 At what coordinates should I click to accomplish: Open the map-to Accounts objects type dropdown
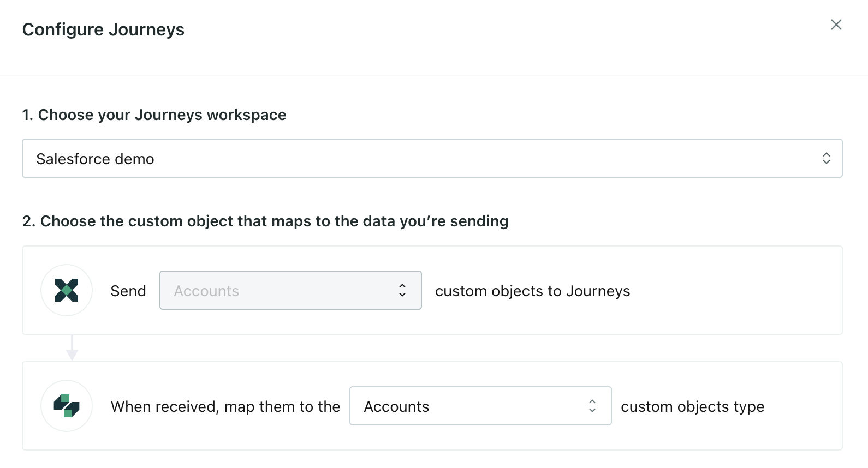tap(480, 406)
